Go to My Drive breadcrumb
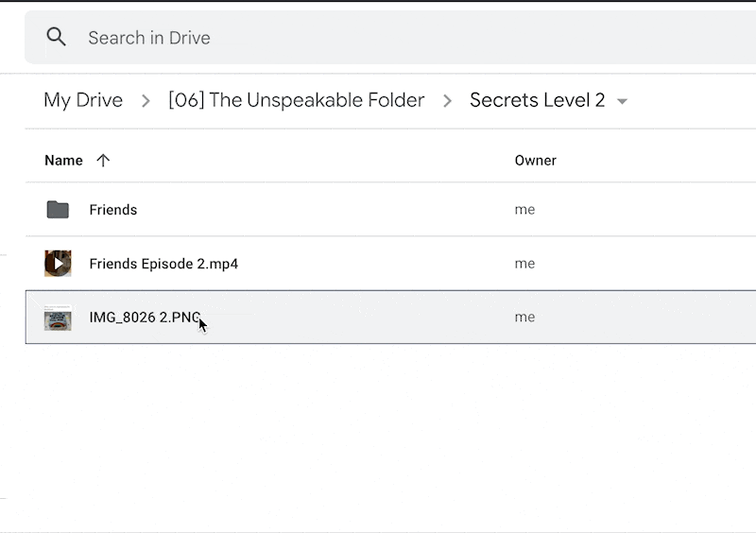Viewport: 756px width, 533px height. (83, 100)
